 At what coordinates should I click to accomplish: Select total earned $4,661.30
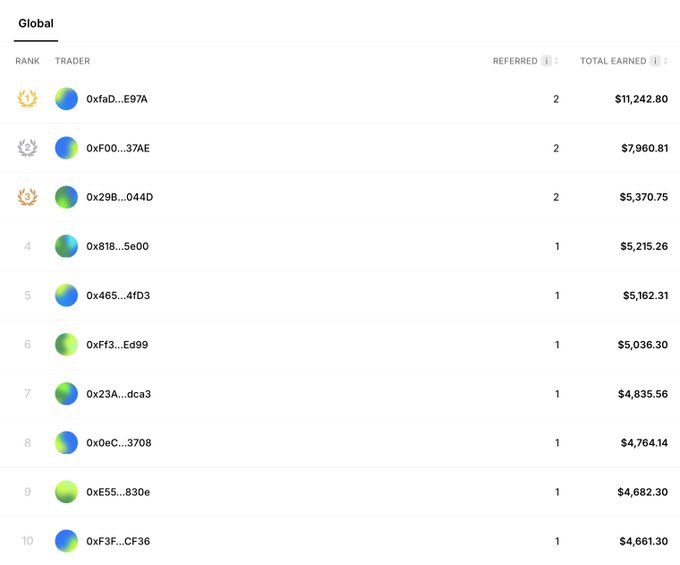click(644, 541)
